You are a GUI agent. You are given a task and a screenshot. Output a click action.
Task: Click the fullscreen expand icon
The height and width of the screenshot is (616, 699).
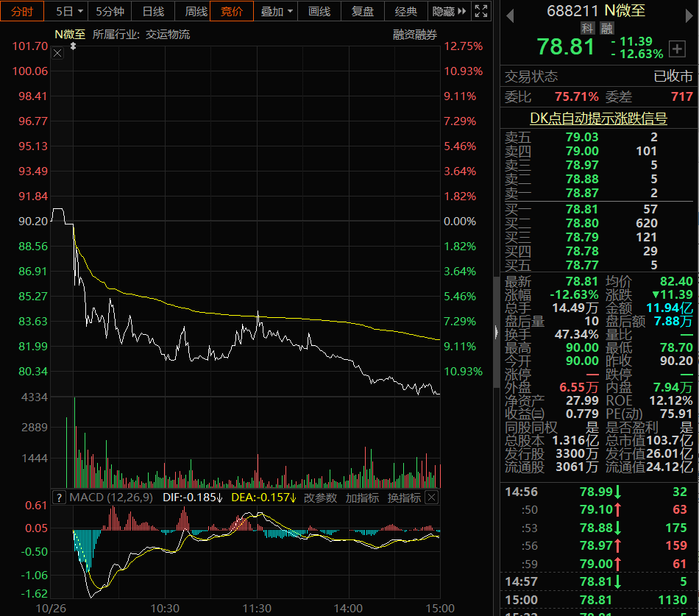coord(481,11)
